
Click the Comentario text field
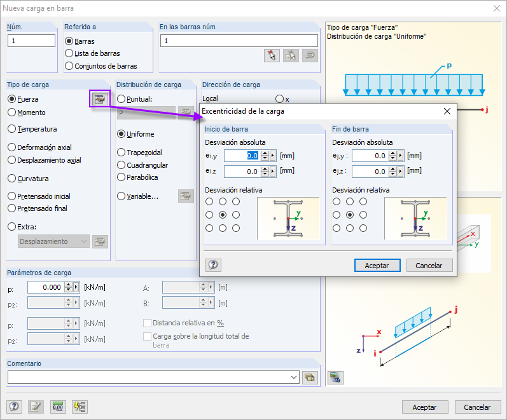(x=149, y=377)
